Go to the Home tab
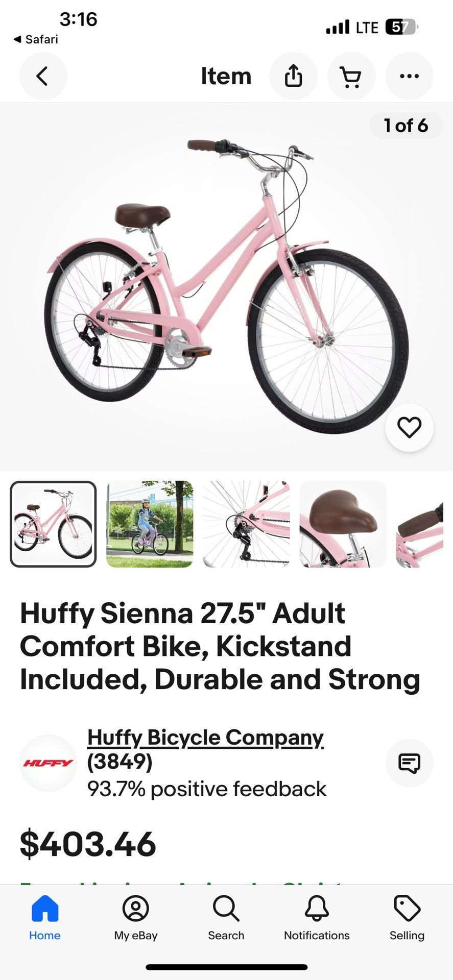This screenshot has height=980, width=453. (x=45, y=917)
